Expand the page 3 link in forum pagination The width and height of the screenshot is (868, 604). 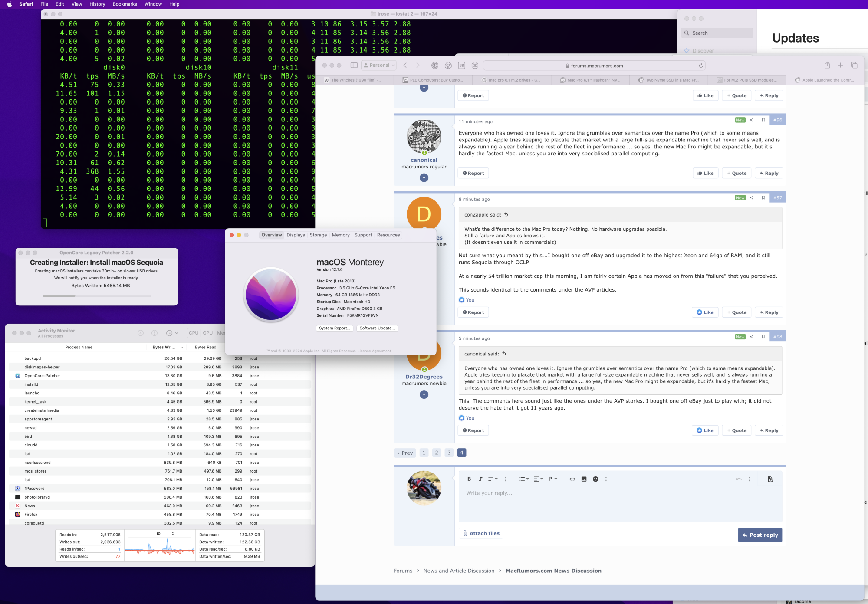pyautogui.click(x=448, y=453)
